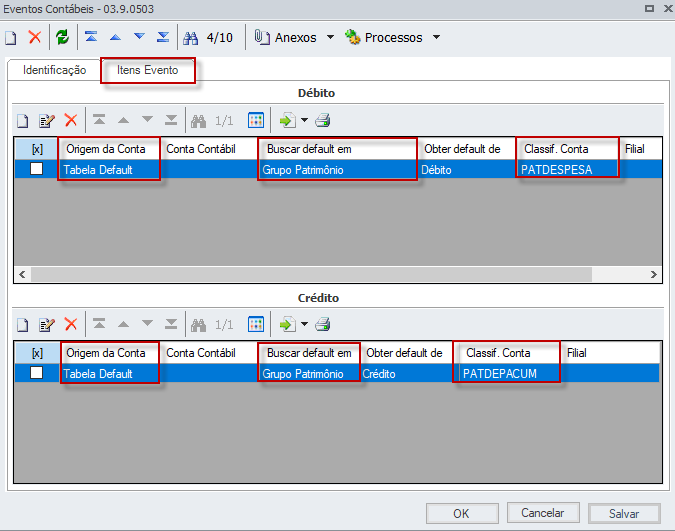Click Grupo Patrimônio cell in Crédito row

coord(309,373)
